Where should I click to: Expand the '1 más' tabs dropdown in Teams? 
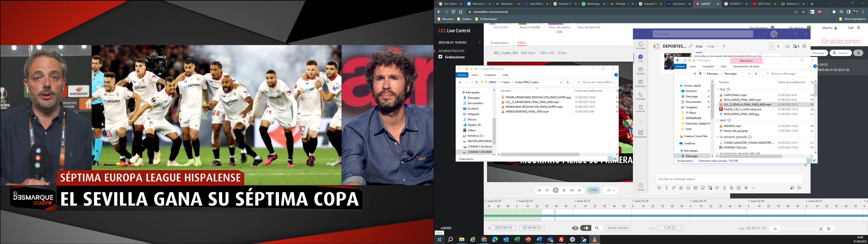point(712,46)
